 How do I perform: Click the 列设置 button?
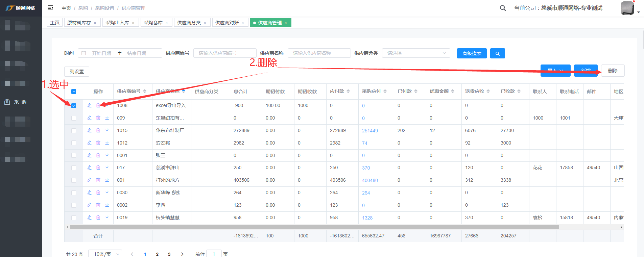click(x=77, y=72)
